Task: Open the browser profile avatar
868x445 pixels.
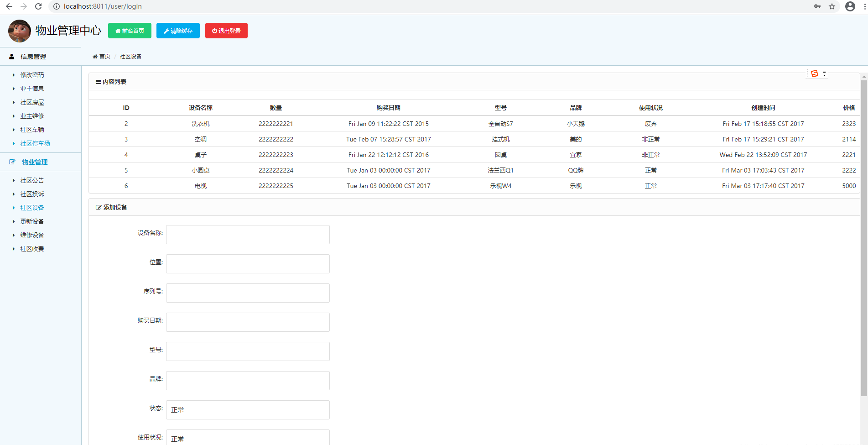Action: coord(850,6)
